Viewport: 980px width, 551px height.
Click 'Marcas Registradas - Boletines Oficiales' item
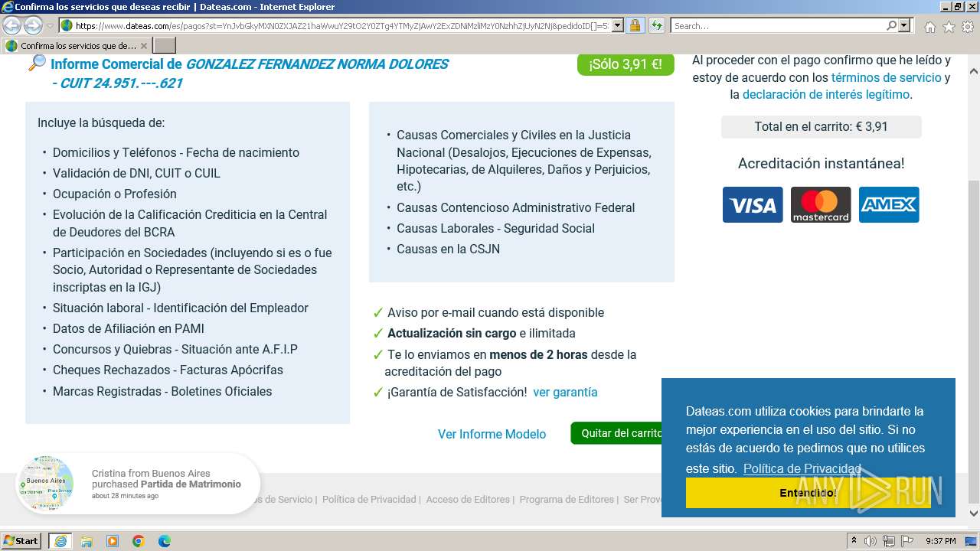(x=162, y=391)
